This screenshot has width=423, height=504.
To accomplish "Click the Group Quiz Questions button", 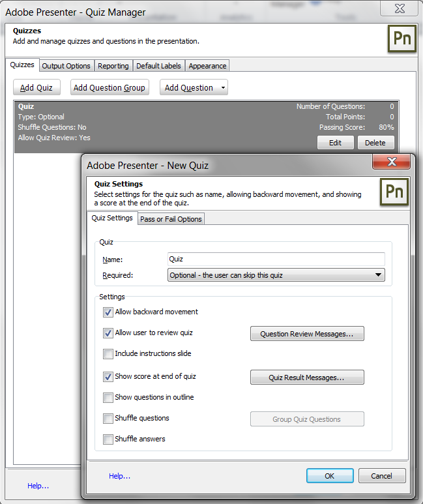I will (x=307, y=419).
